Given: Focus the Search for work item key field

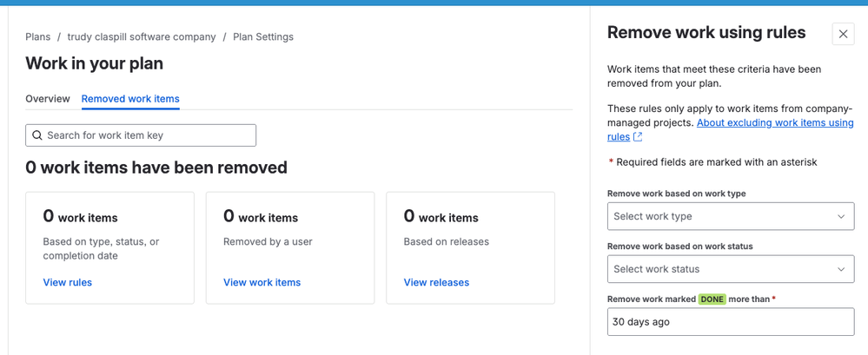Looking at the screenshot, I should pos(148,135).
